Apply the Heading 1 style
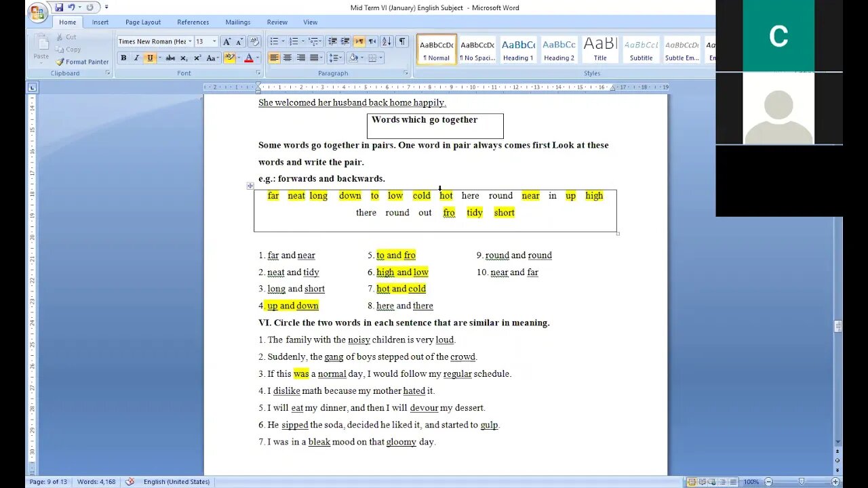 (x=517, y=49)
